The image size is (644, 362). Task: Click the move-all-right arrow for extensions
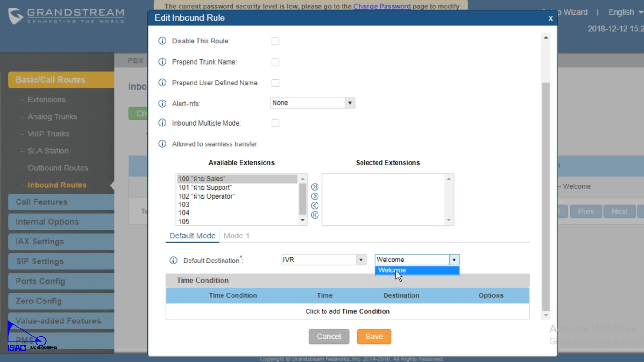pyautogui.click(x=315, y=187)
